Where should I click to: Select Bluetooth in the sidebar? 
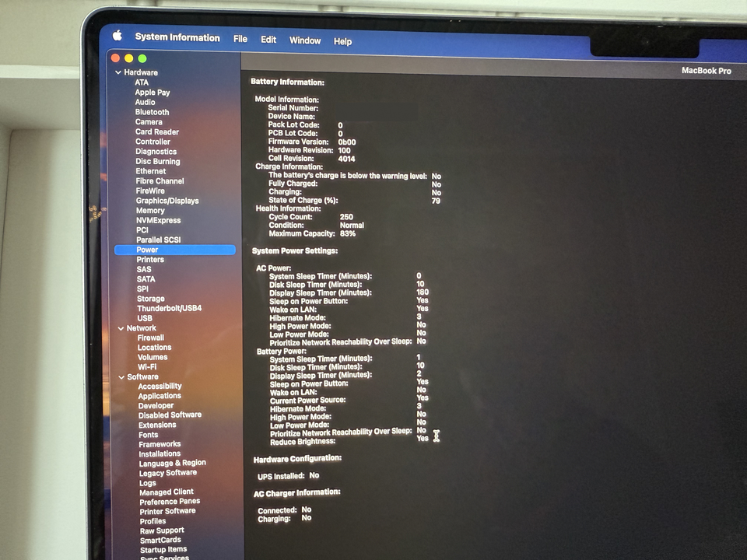(152, 112)
